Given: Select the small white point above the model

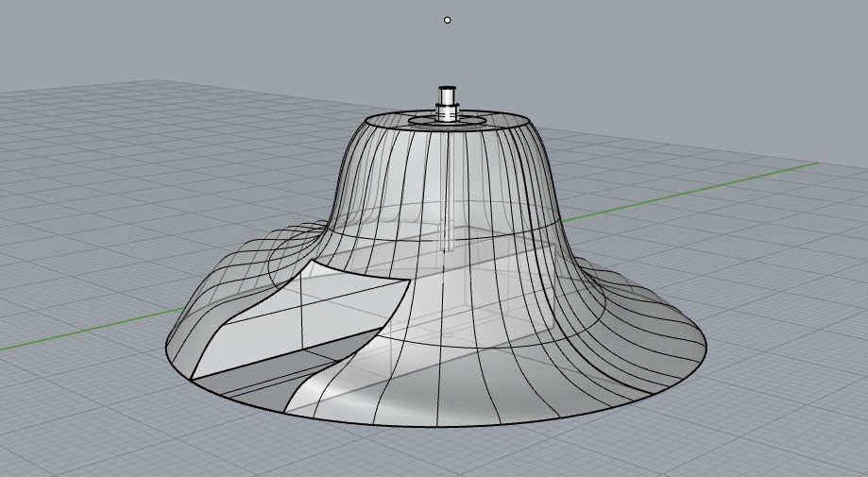Looking at the screenshot, I should pyautogui.click(x=448, y=21).
